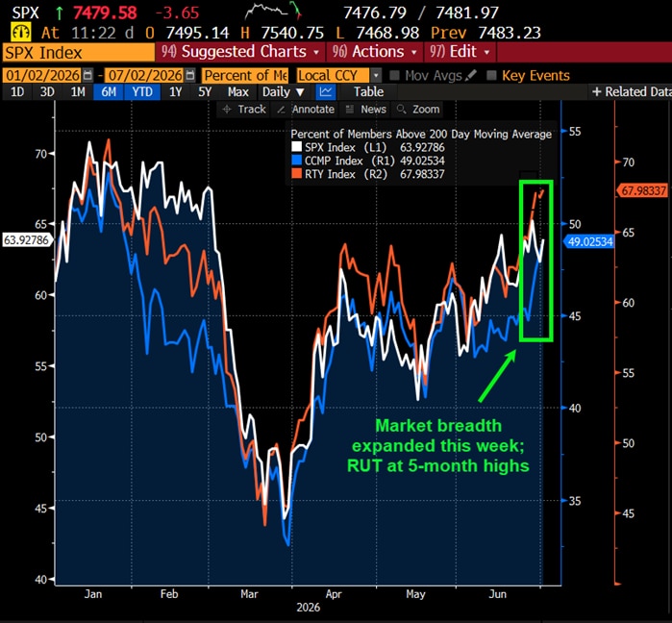Click the 01/02/2026 start date field

tap(42, 75)
